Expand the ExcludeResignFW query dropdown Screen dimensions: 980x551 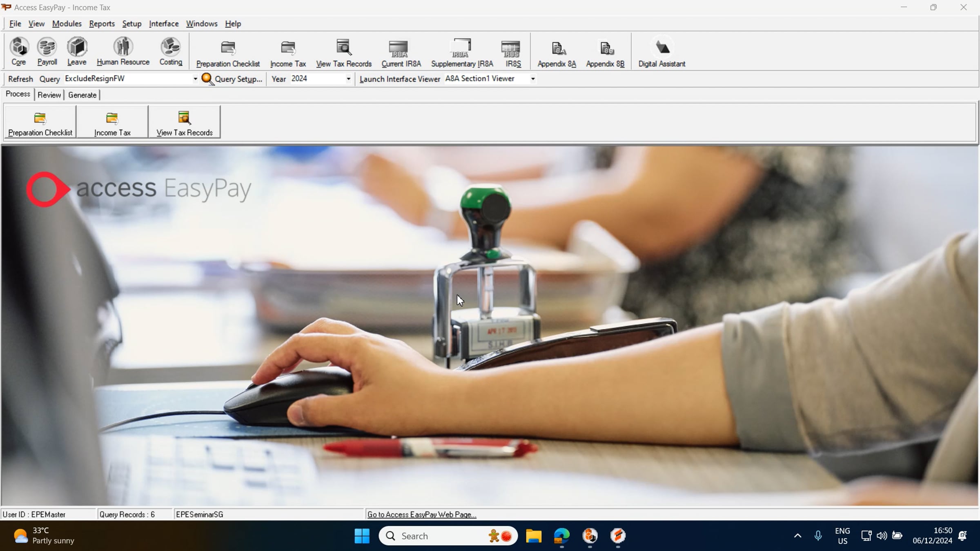click(195, 78)
